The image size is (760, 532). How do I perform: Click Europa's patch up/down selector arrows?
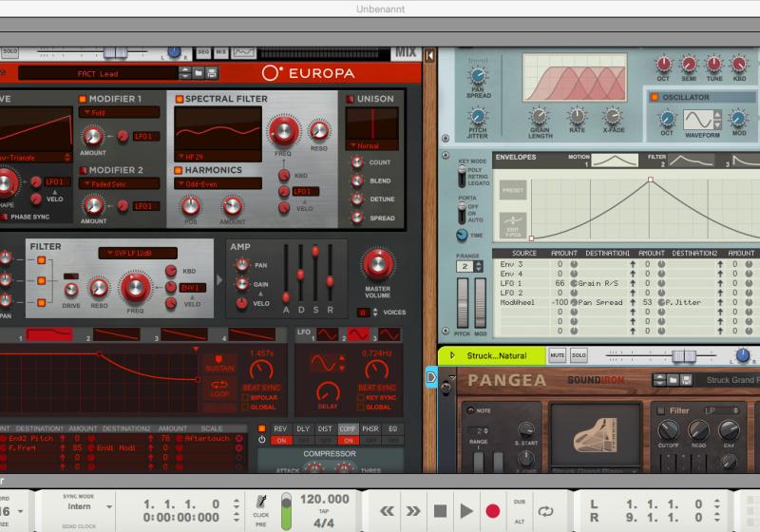click(184, 73)
